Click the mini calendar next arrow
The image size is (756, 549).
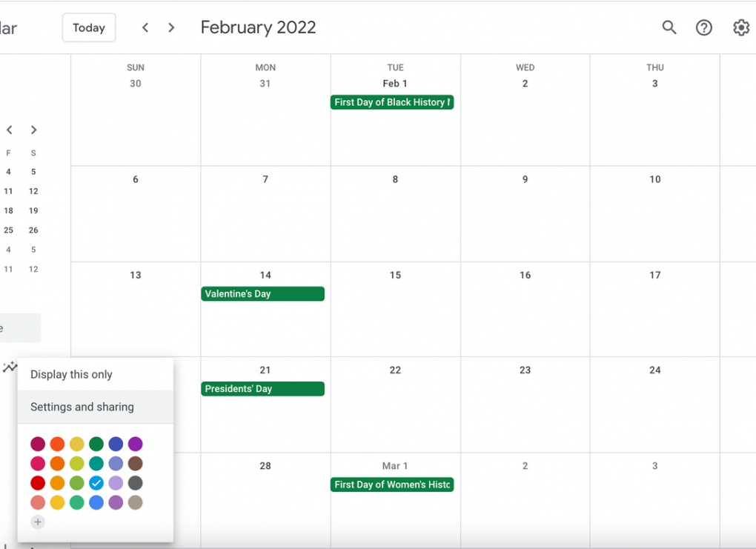coord(33,130)
